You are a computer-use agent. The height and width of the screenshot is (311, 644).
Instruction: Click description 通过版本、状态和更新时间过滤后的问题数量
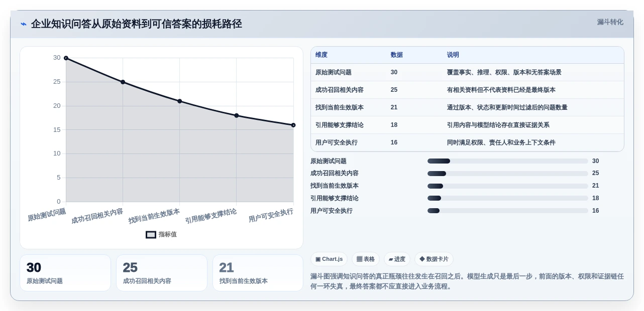507,107
